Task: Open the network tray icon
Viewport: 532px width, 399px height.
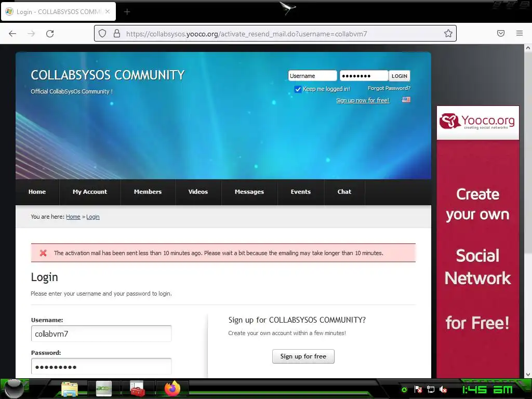Action: (x=431, y=390)
